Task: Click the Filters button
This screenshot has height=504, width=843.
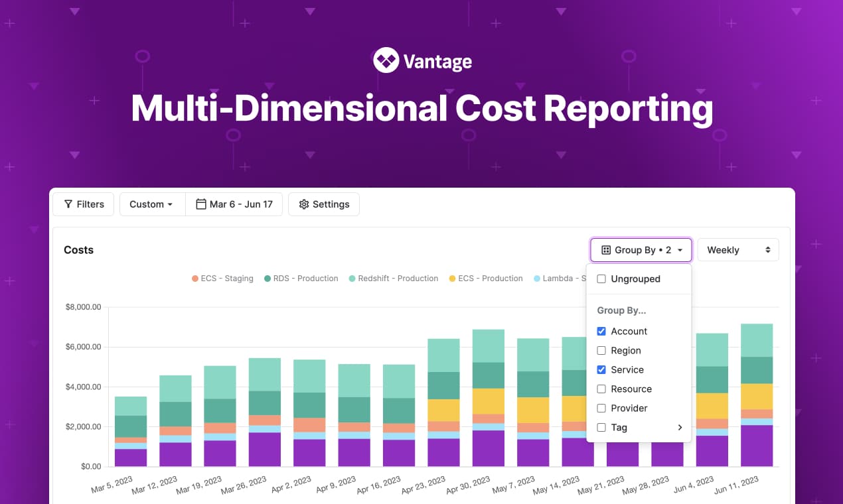Action: (x=83, y=204)
